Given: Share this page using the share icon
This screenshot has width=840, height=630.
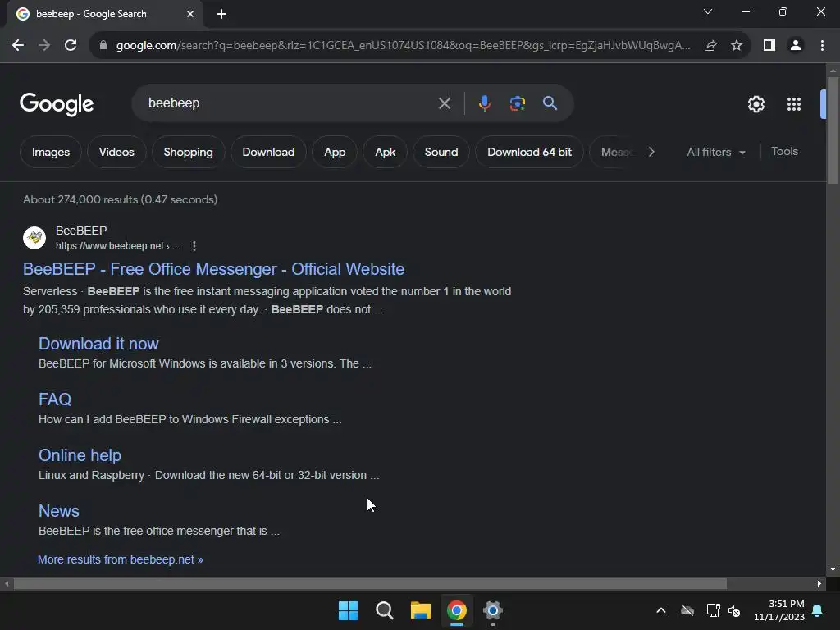Looking at the screenshot, I should [x=710, y=46].
